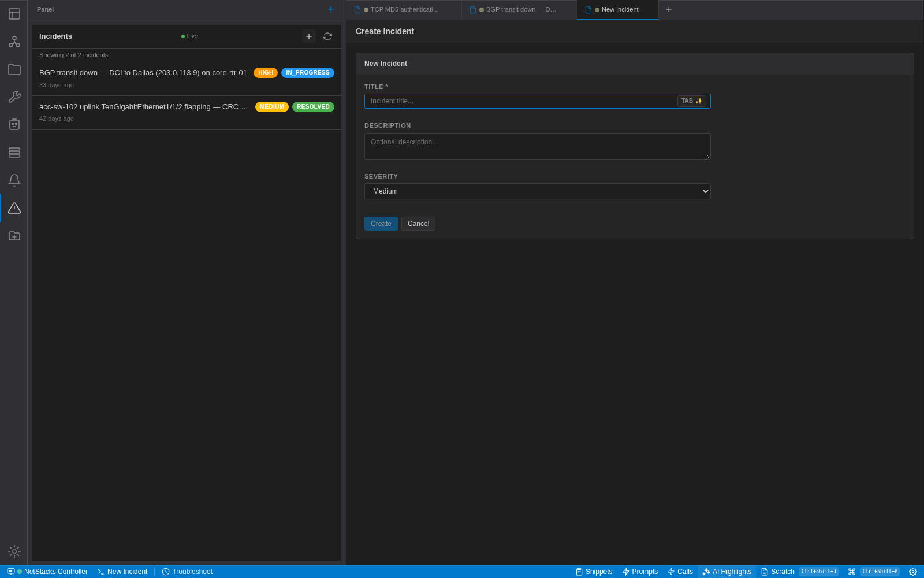Viewport: 924px width, 578px height.
Task: Click TAB AI suggestion badge in title field
Action: pos(692,101)
